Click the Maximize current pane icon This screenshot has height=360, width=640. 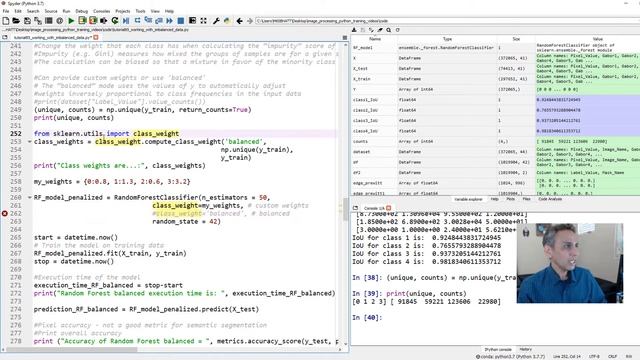(192, 20)
